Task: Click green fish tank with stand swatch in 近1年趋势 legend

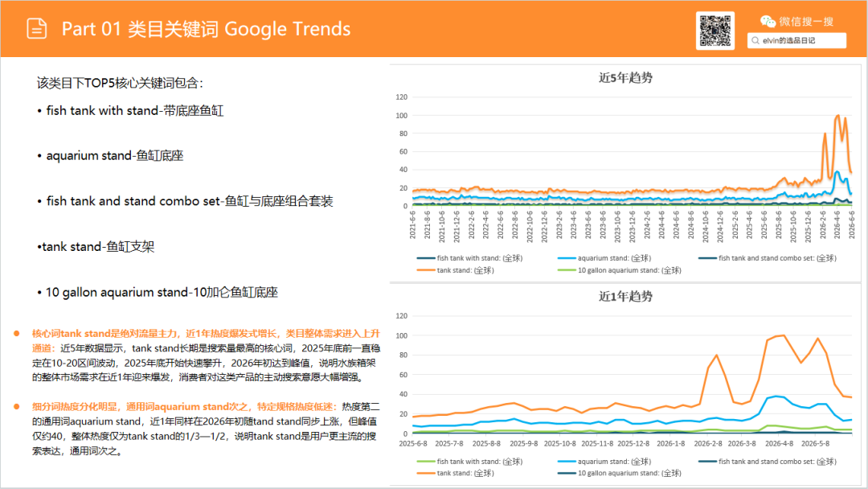Action: tap(426, 462)
